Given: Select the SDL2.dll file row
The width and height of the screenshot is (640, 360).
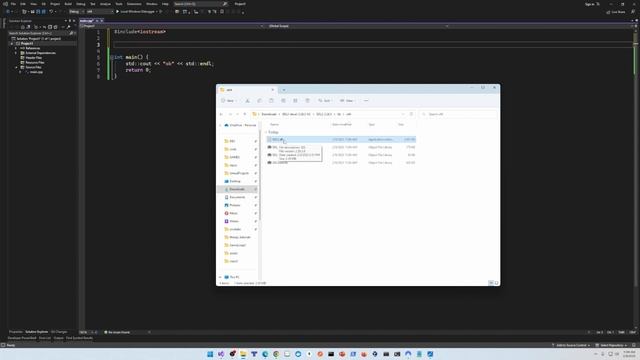Looking at the screenshot, I should pyautogui.click(x=341, y=140).
